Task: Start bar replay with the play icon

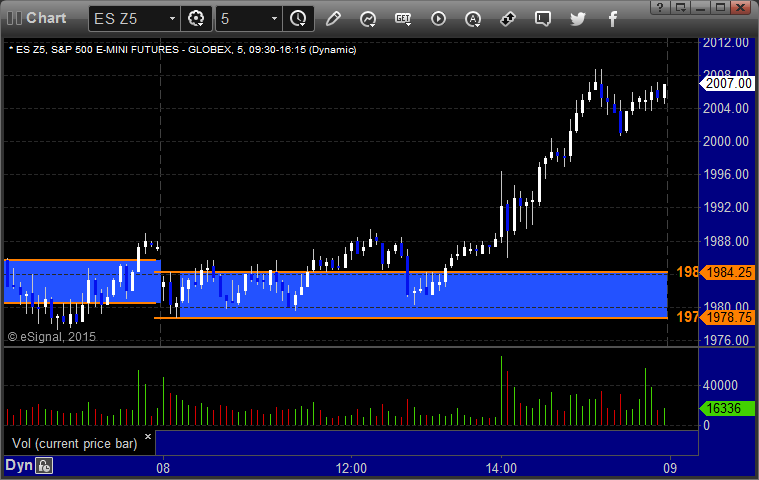Action: click(x=438, y=19)
